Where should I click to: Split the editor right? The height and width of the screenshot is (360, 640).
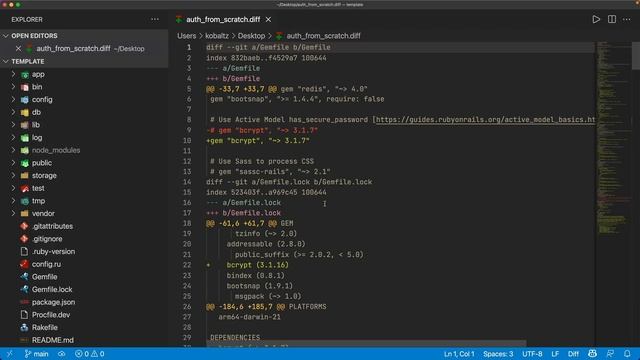(x=611, y=19)
